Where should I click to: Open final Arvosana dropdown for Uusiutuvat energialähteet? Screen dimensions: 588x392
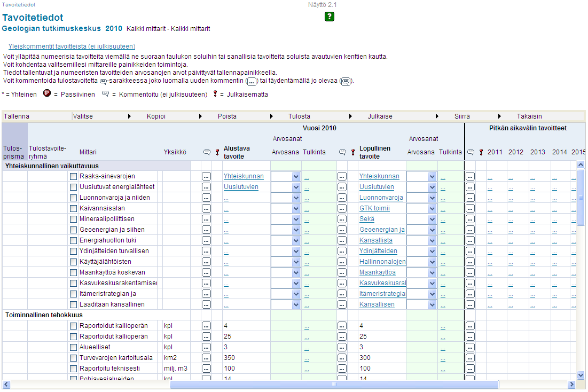[422, 187]
